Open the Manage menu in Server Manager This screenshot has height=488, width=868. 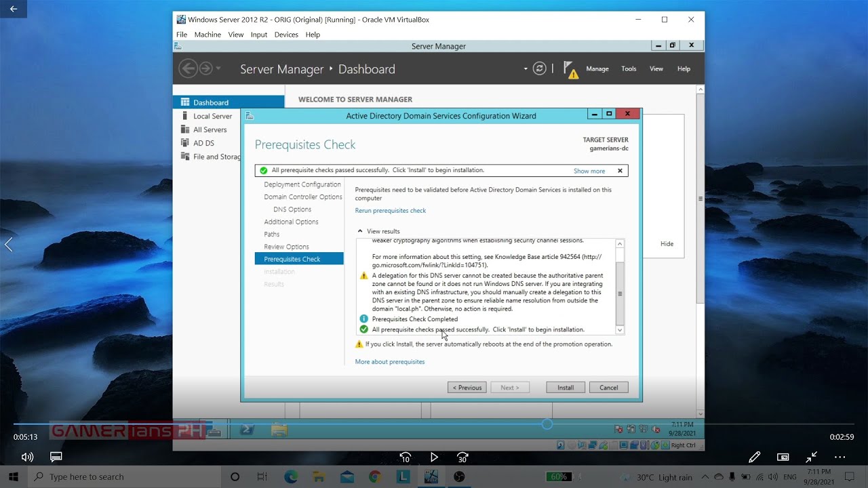(597, 68)
